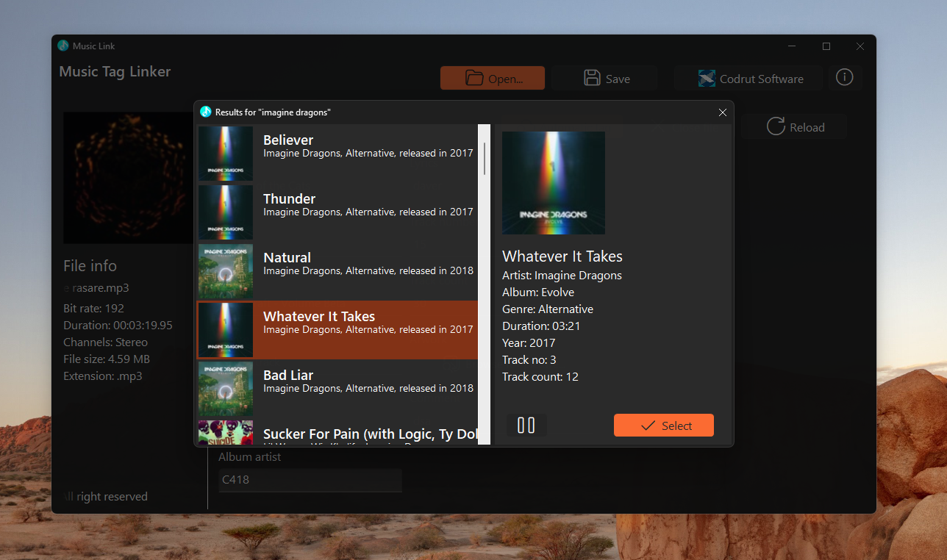Viewport: 947px width, 560px height.
Task: Click the info circle icon
Action: (x=845, y=77)
